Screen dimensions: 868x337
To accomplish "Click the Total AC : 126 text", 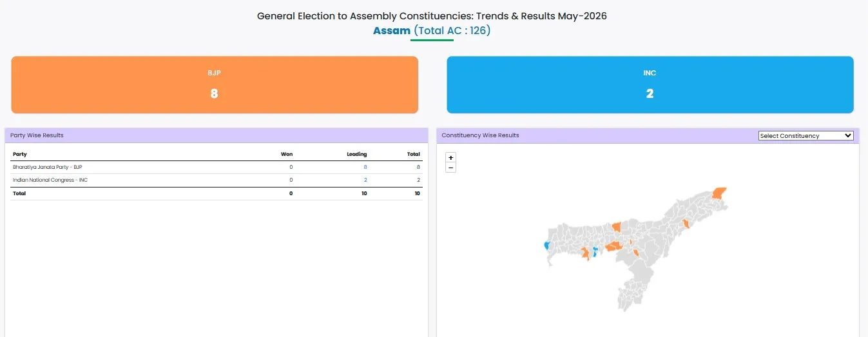I will tap(452, 30).
